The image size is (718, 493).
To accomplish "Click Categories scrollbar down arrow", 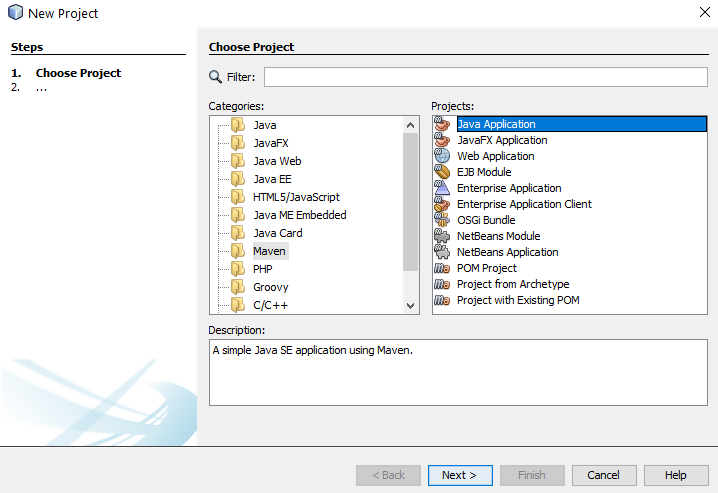I will (410, 305).
